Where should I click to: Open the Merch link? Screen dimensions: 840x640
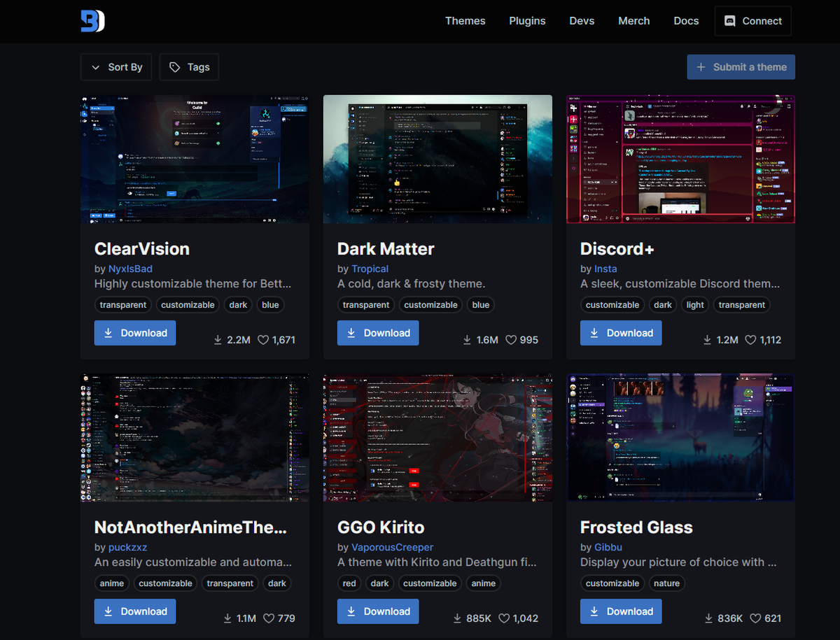click(633, 21)
